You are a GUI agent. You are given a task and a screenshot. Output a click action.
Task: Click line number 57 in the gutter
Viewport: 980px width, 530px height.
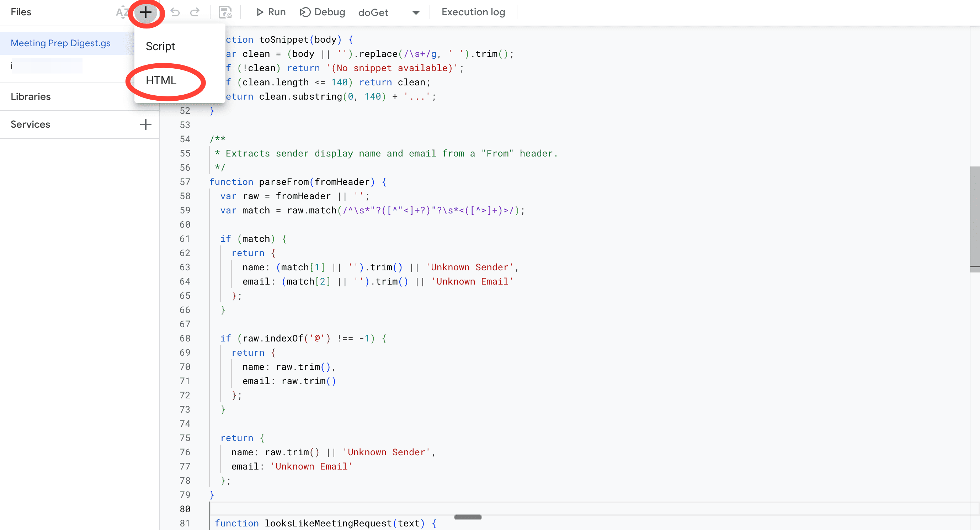185,182
